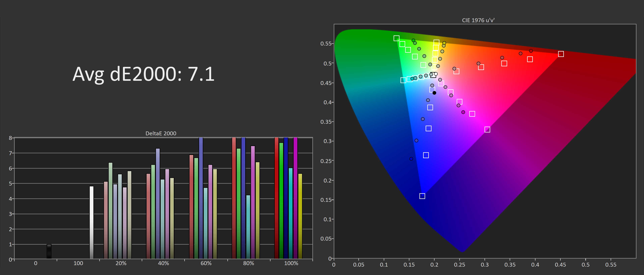The height and width of the screenshot is (275, 644).
Task: Select the 100% green target square marker
Action: (396, 38)
